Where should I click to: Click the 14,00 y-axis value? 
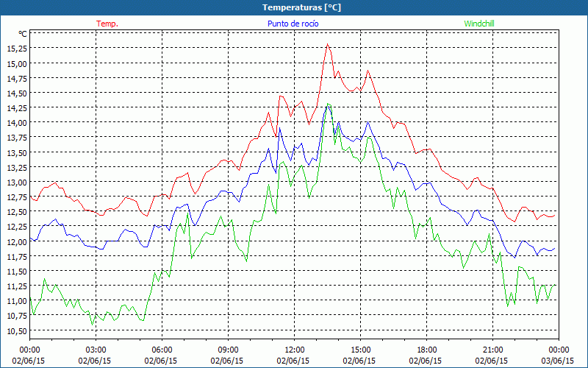tap(17, 123)
